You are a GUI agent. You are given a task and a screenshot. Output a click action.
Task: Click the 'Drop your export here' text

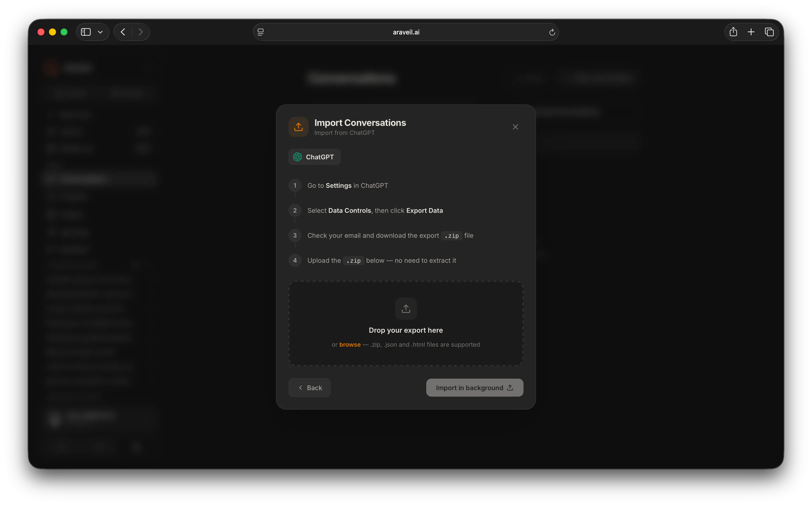406,330
